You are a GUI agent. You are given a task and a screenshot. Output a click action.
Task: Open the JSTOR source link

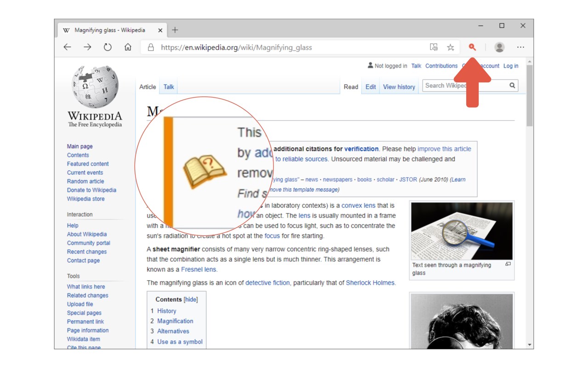(408, 179)
